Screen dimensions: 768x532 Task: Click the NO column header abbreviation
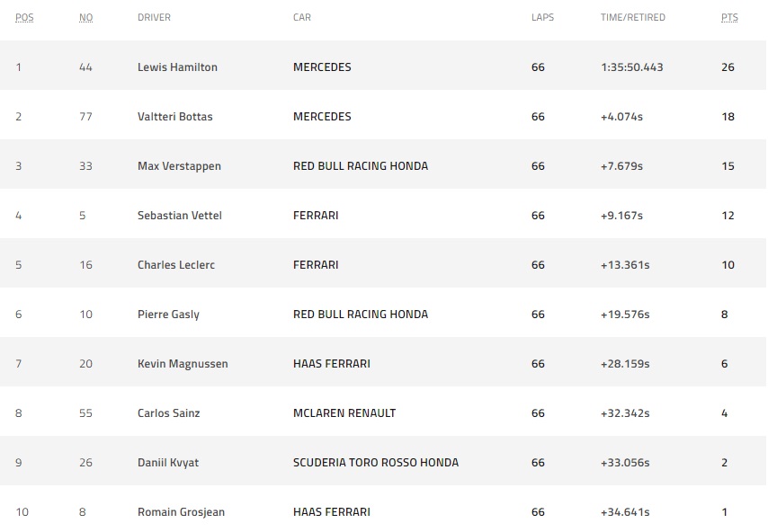tap(85, 18)
